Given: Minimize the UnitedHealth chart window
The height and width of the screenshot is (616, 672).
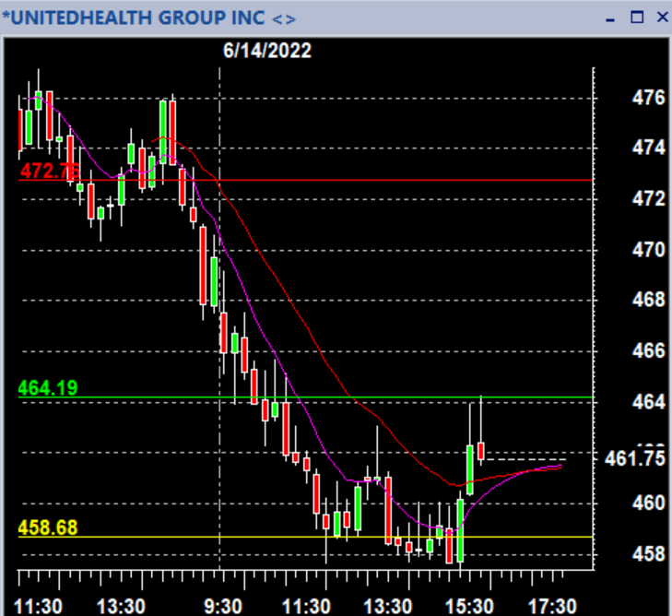Looking at the screenshot, I should pos(610,18).
